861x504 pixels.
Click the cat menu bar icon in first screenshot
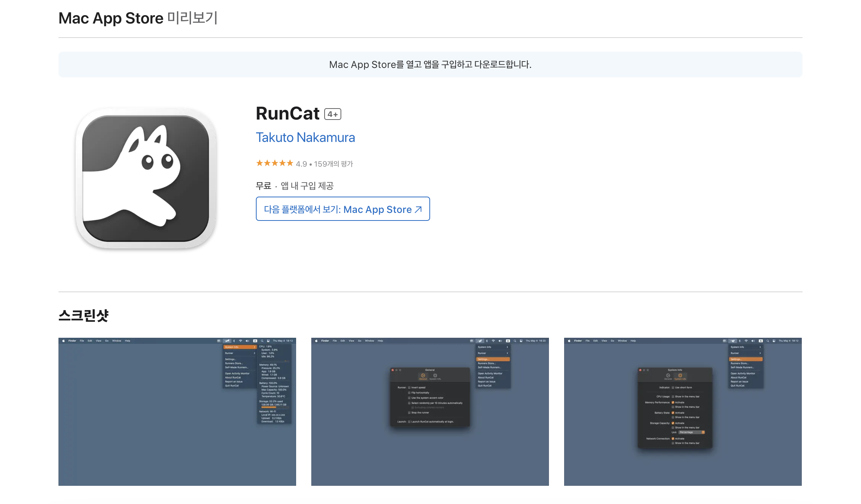(227, 341)
